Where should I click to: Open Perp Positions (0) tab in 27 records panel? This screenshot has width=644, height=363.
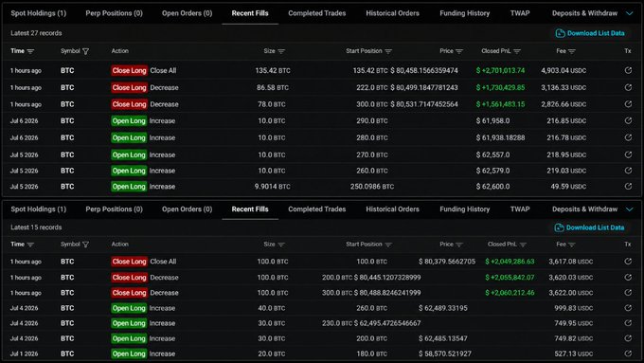click(115, 13)
